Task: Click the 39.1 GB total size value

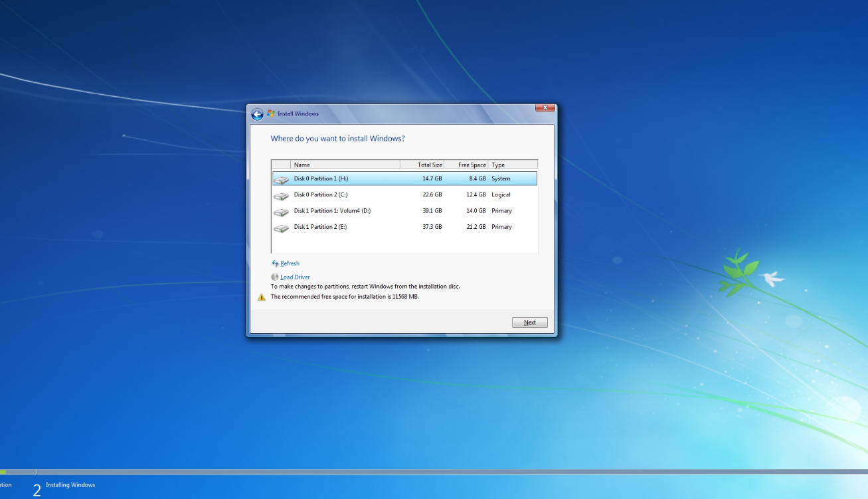Action: point(432,210)
